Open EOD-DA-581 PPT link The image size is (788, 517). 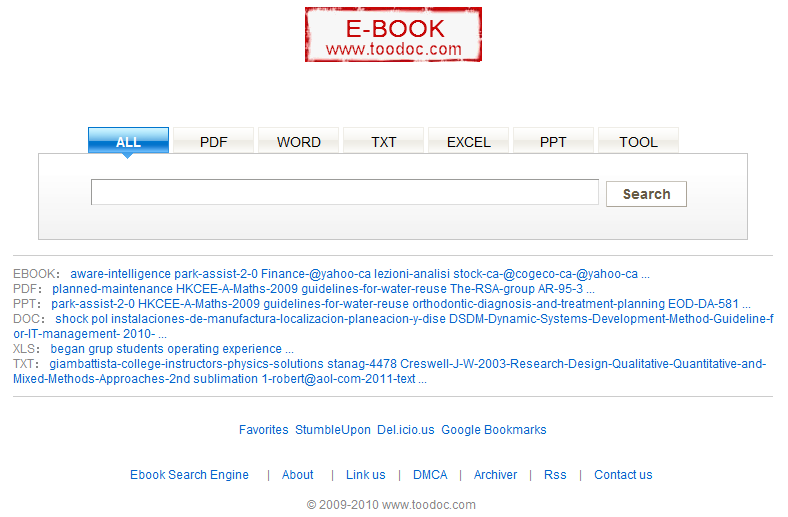tap(704, 304)
